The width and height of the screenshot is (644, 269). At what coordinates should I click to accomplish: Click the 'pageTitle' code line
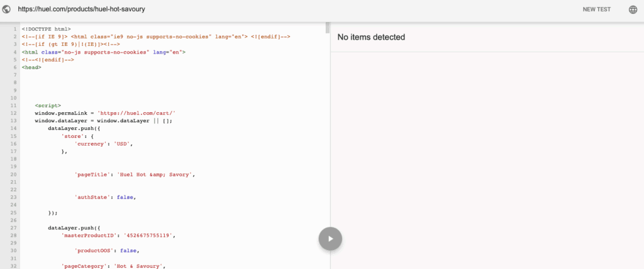(x=135, y=175)
